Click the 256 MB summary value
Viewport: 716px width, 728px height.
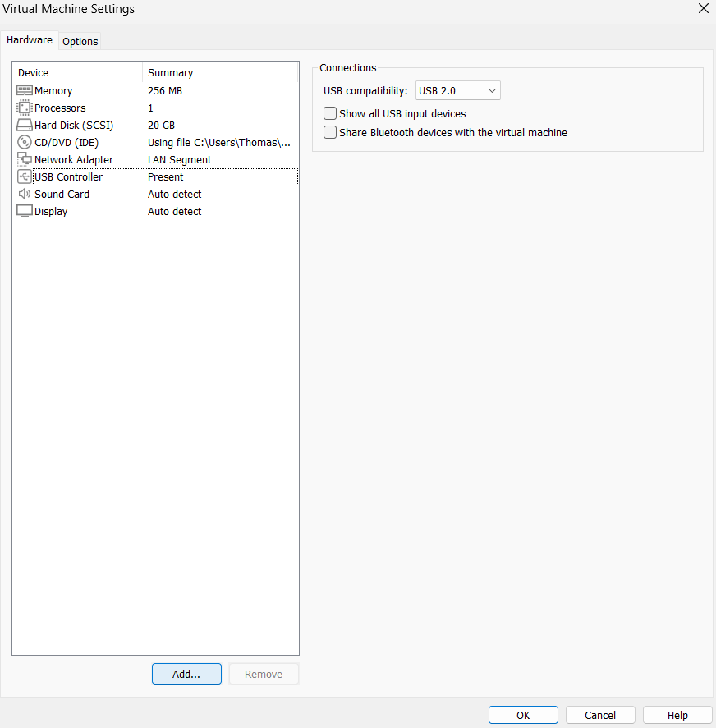coord(165,90)
